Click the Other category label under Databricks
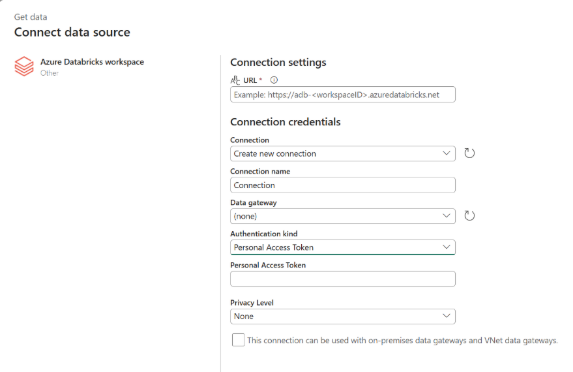 click(49, 73)
